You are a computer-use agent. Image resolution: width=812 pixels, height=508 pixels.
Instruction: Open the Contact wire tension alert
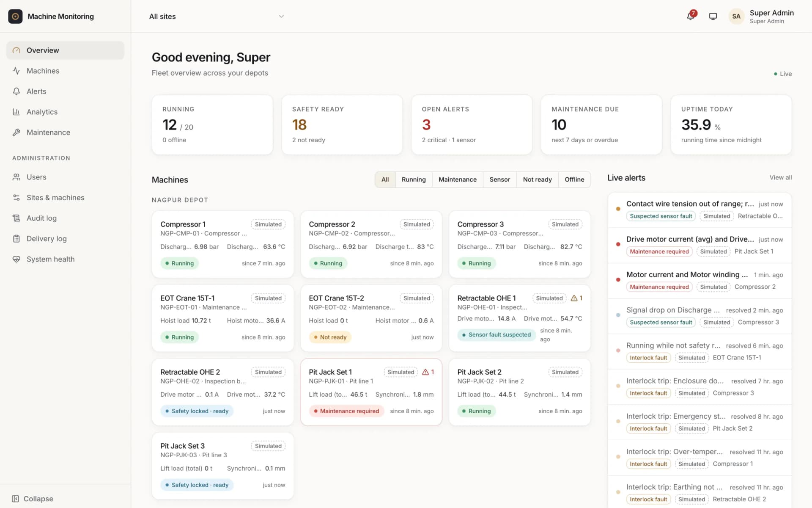(700, 210)
